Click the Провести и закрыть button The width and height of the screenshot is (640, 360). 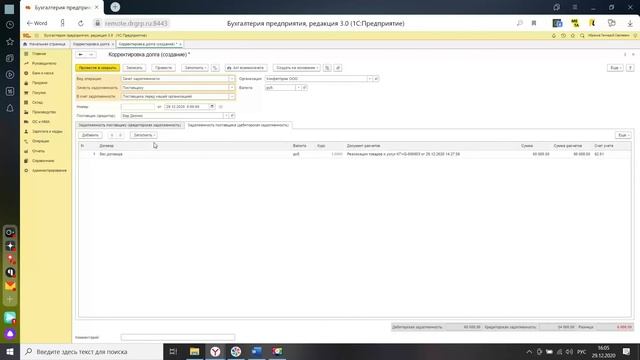click(x=98, y=68)
